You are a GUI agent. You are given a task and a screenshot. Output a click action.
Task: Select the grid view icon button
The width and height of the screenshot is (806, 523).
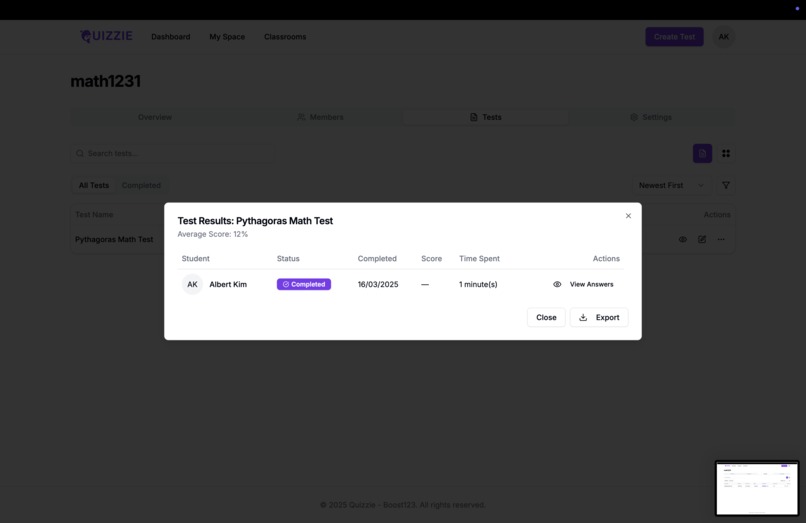pos(726,153)
